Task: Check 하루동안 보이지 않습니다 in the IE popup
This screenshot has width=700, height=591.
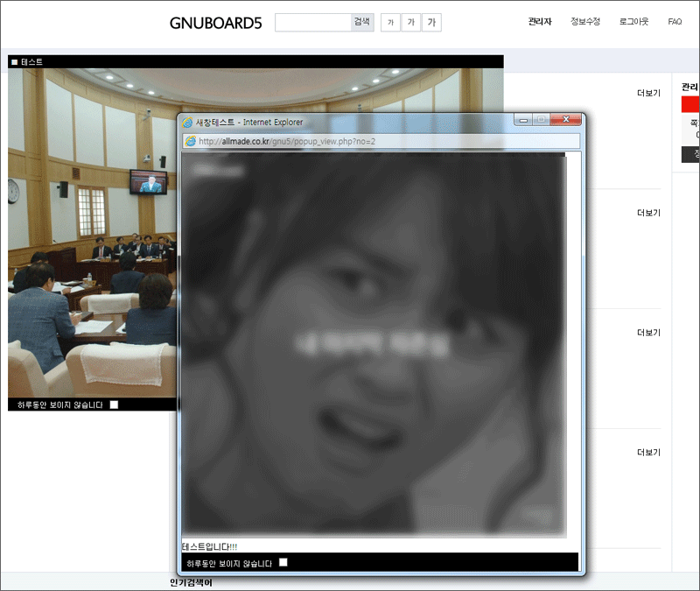Action: coord(283,562)
